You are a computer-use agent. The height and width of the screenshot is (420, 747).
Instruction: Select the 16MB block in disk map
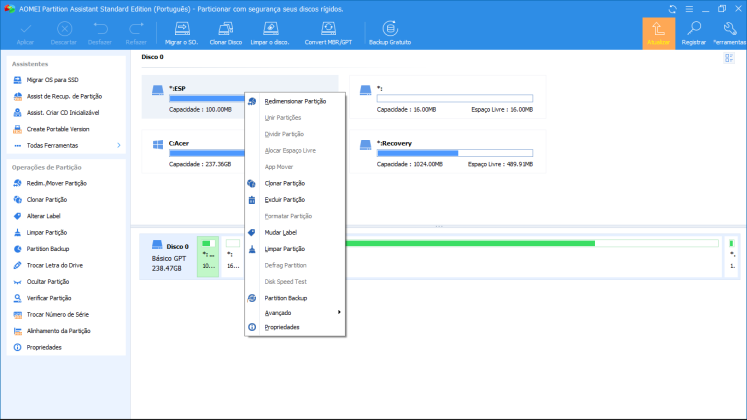(x=232, y=256)
